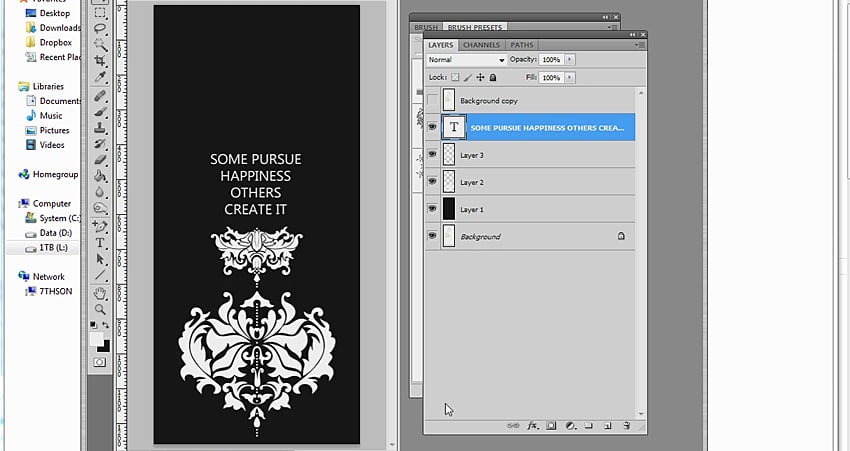The image size is (850, 451).
Task: Open layer style fx menu
Action: pos(533,426)
